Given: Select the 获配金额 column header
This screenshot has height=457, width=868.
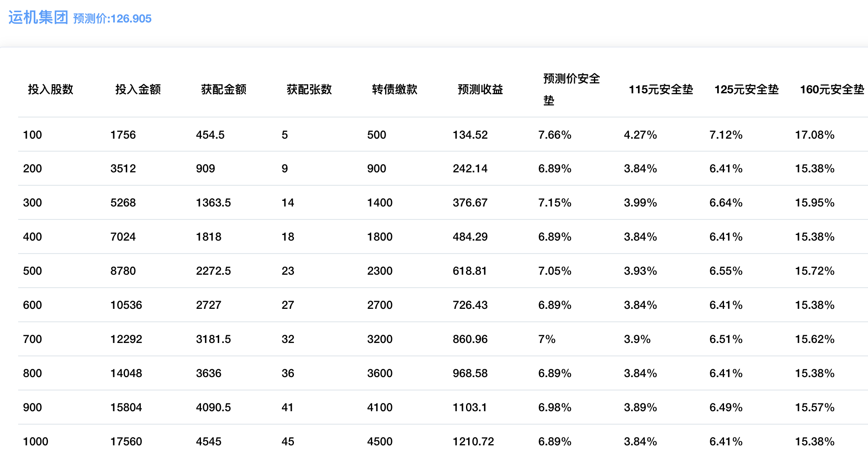Looking at the screenshot, I should (x=223, y=89).
